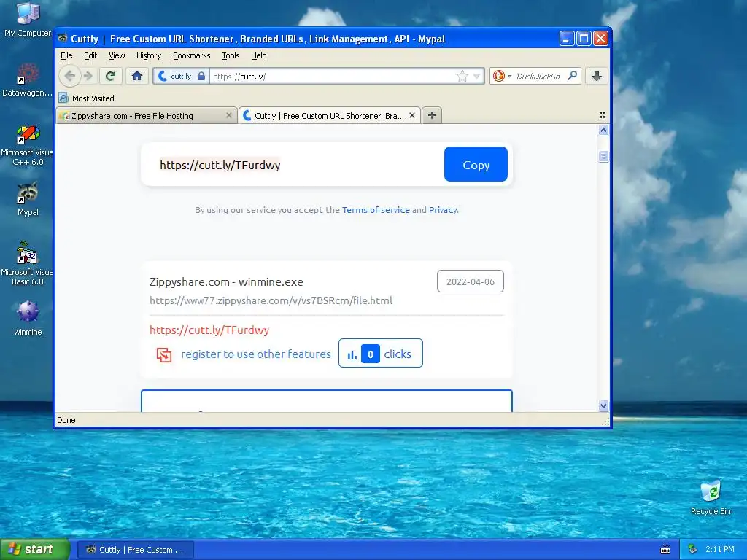Open the History menu
Viewport: 747px width, 560px height.
(x=149, y=55)
